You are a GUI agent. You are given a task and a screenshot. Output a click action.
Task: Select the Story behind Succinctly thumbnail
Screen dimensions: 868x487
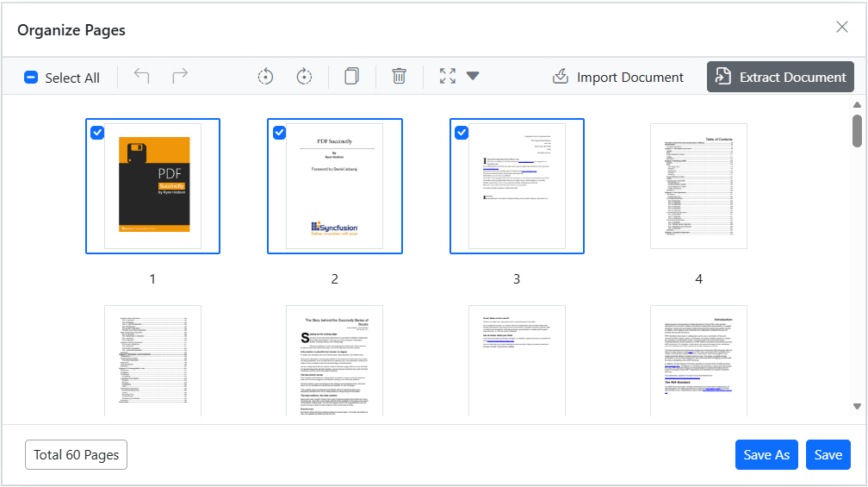[x=335, y=360]
